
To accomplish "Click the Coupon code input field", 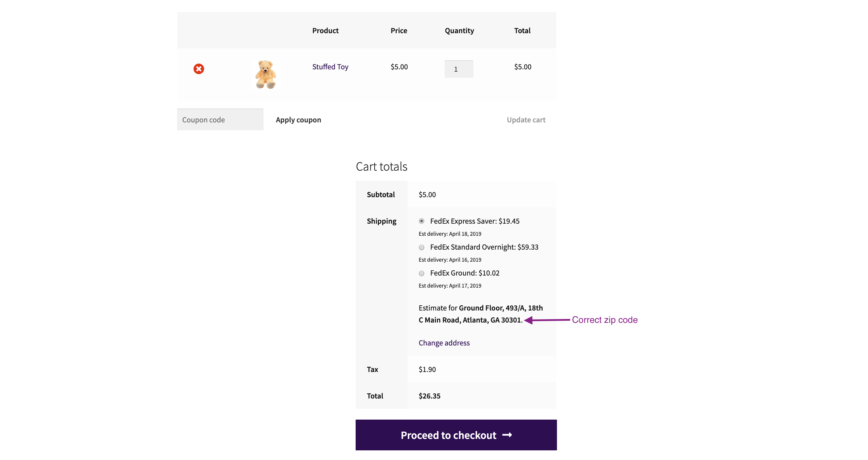I will [219, 119].
